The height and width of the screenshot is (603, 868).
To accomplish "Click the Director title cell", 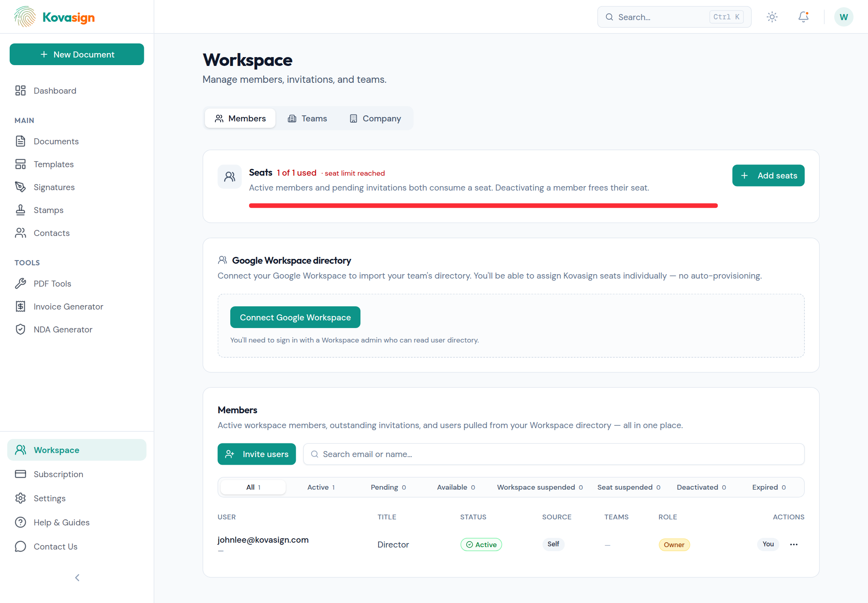I will [x=393, y=545].
